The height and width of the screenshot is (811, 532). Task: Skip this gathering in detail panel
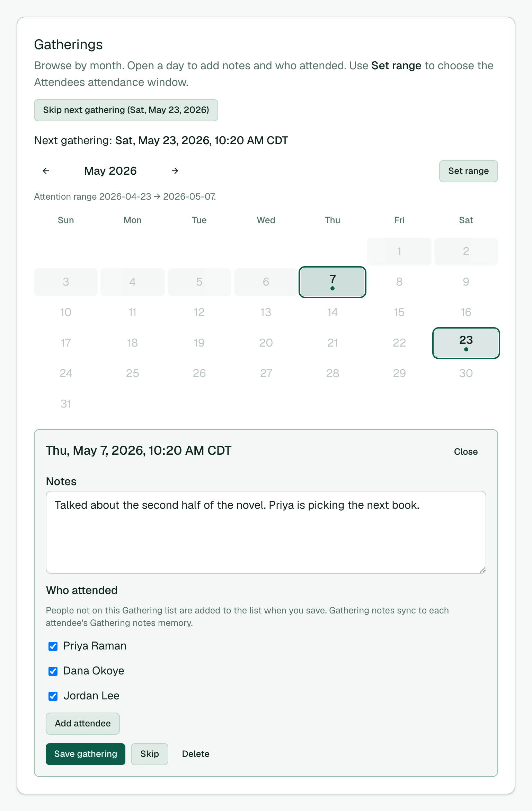coord(150,754)
